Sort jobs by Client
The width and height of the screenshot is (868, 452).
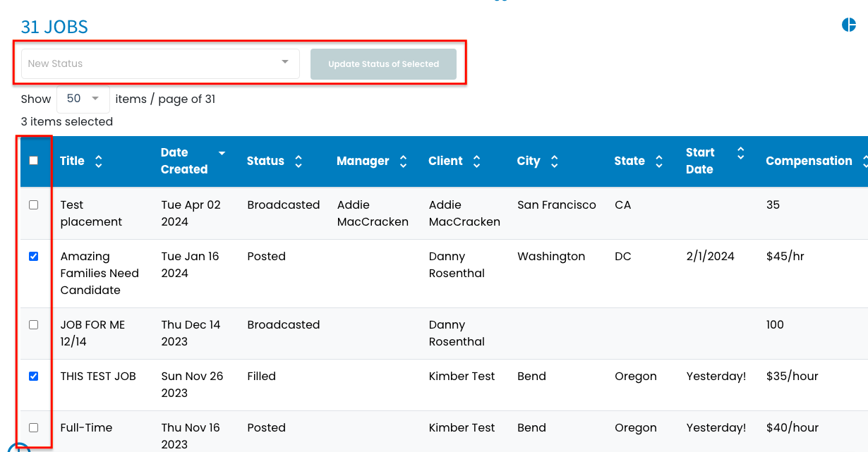476,161
